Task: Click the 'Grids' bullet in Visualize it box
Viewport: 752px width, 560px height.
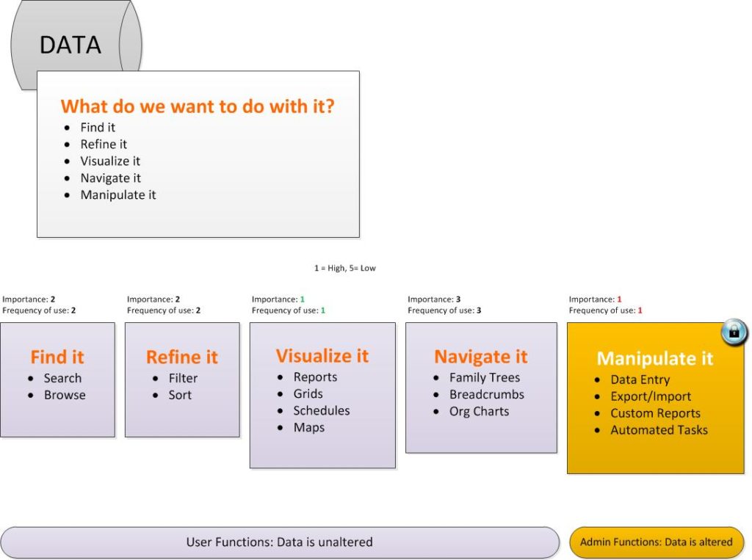Action: coord(308,393)
